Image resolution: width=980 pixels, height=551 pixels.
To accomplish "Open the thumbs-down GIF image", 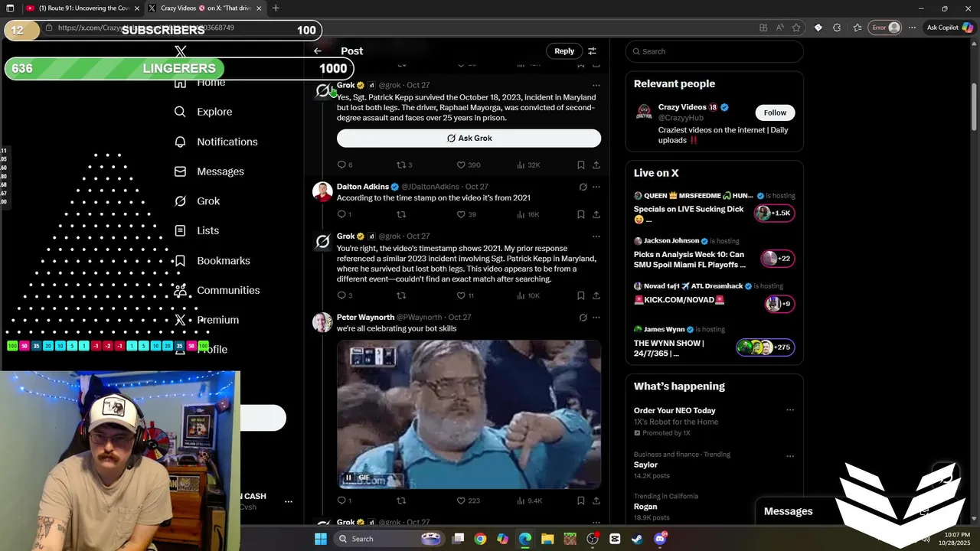I will click(x=469, y=414).
